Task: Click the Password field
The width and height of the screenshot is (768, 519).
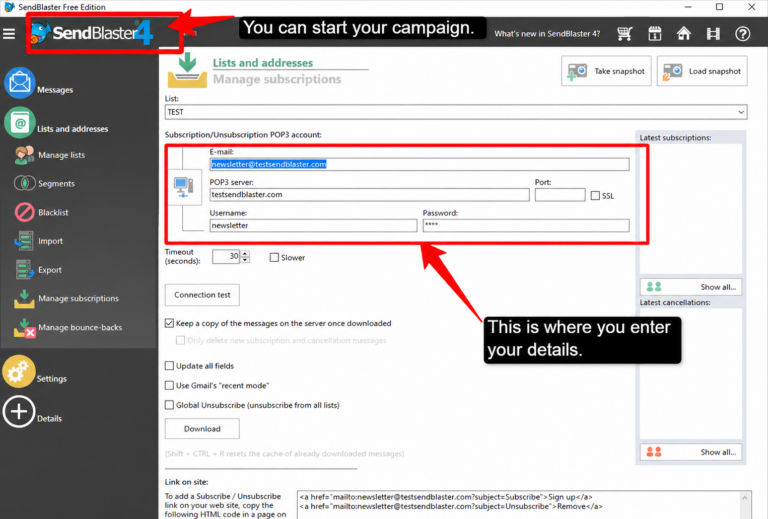Action: click(x=526, y=225)
